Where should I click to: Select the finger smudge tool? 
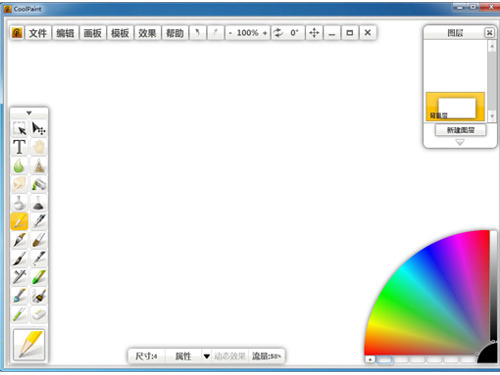(x=19, y=184)
